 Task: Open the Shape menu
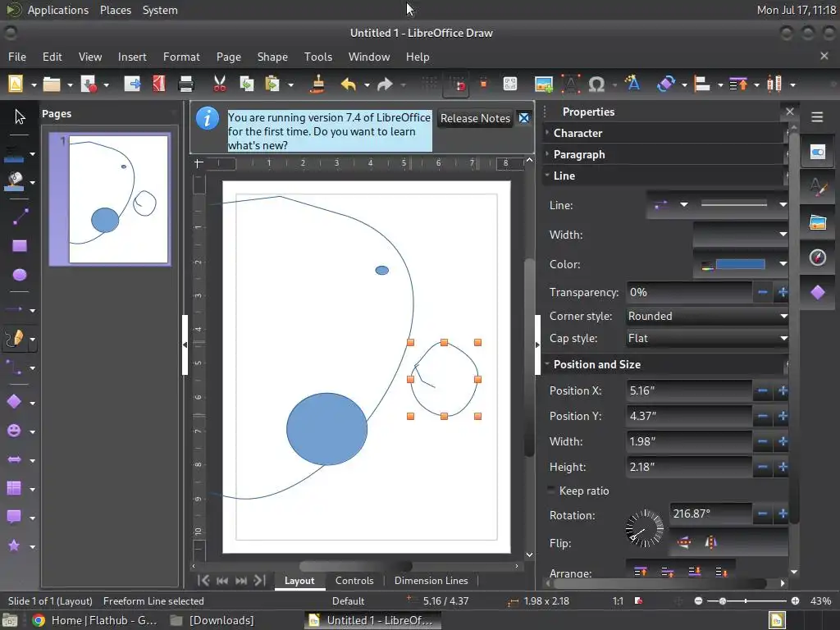(272, 57)
